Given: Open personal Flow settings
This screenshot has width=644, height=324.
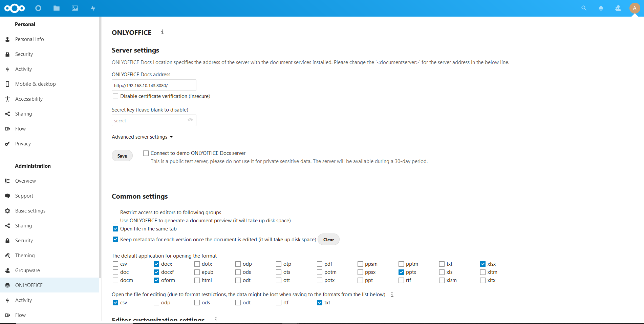Looking at the screenshot, I should pyautogui.click(x=49, y=129).
